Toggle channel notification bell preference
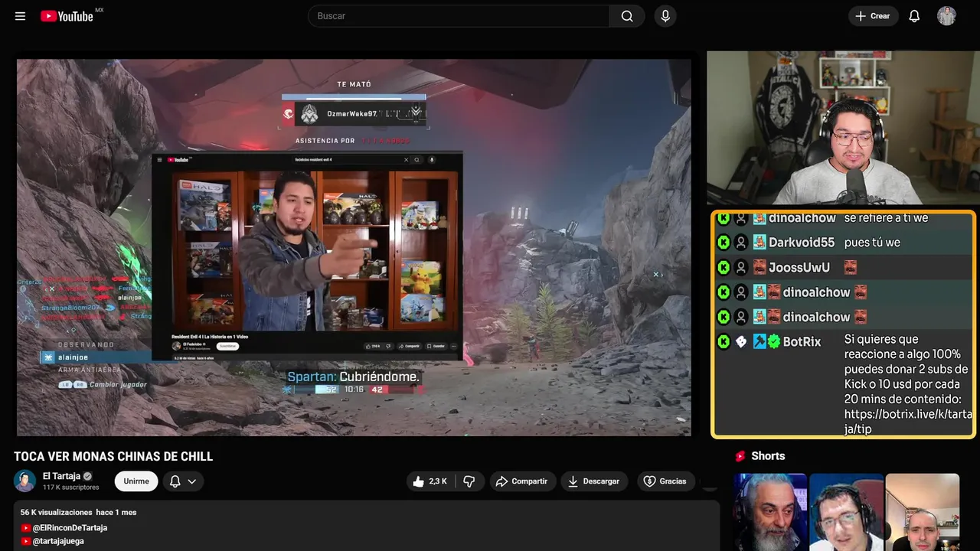Image resolution: width=980 pixels, height=551 pixels. click(175, 481)
